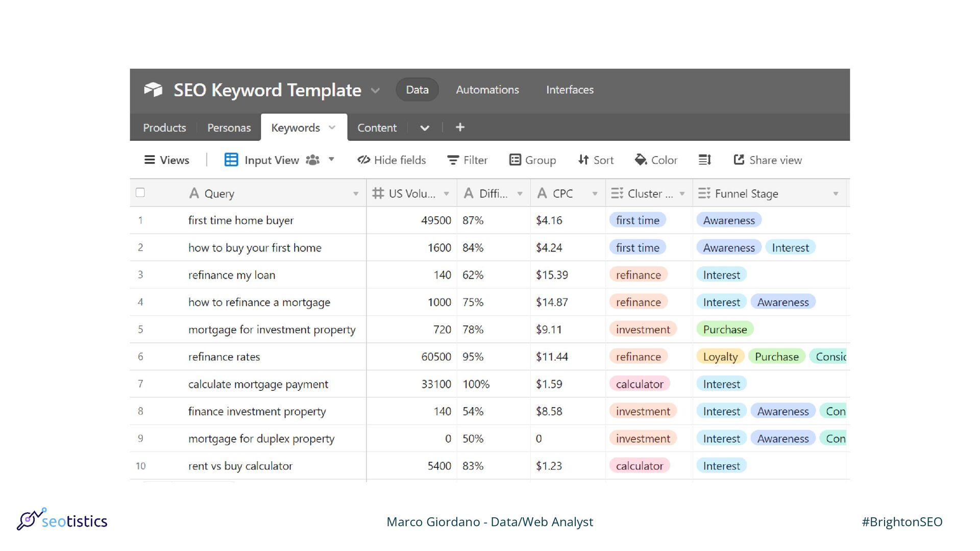Expand the Input View options arrow

coord(331,160)
